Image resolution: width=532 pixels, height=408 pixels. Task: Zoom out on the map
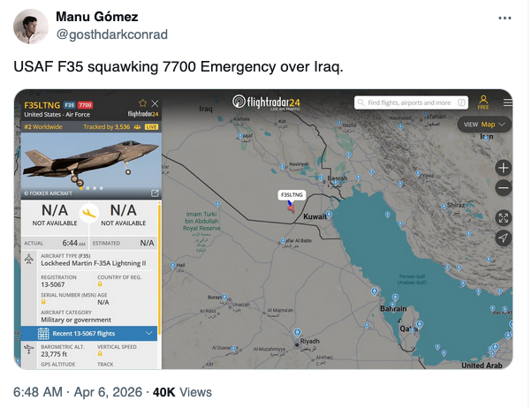click(x=503, y=187)
